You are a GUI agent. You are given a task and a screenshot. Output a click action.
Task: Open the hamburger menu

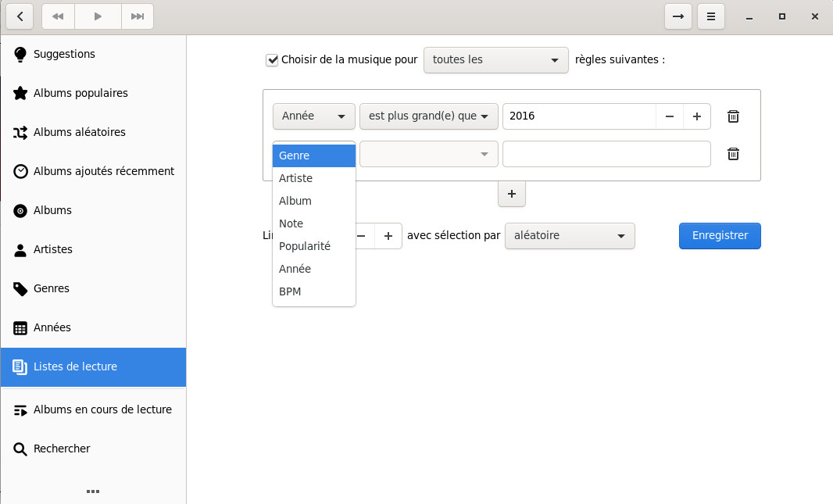tap(710, 16)
